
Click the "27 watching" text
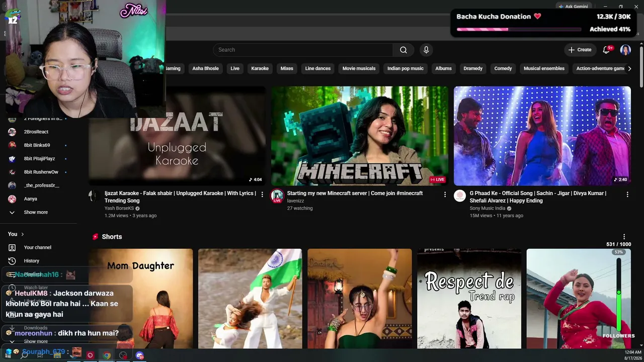(300, 208)
